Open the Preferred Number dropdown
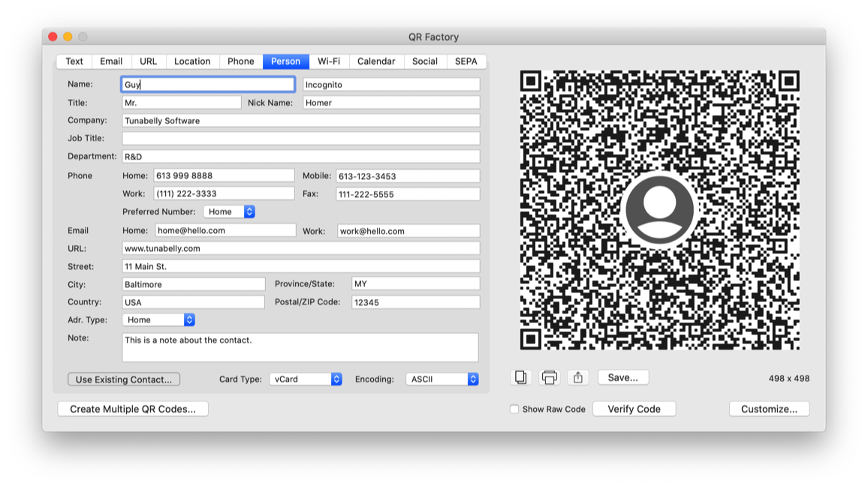 coord(229,212)
